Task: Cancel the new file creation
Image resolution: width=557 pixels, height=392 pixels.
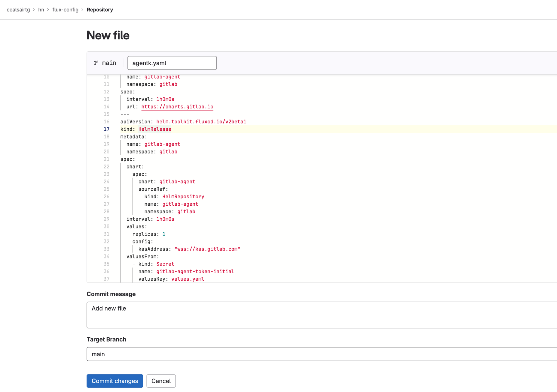Action: click(161, 381)
